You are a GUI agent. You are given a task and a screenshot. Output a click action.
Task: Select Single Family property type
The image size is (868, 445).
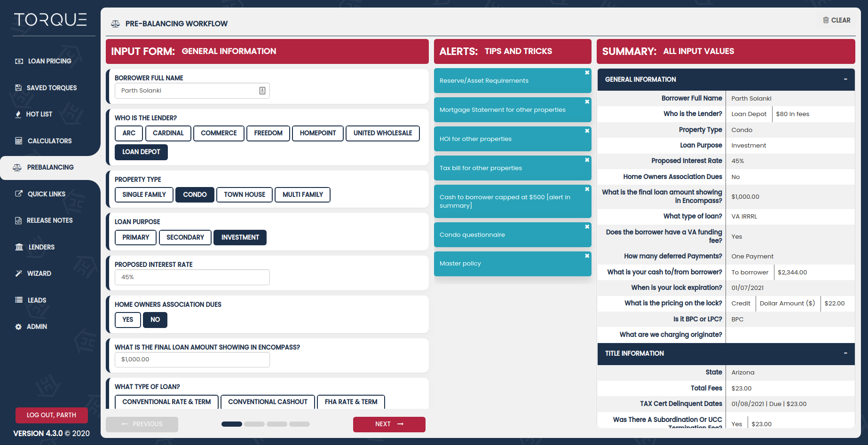coord(144,195)
